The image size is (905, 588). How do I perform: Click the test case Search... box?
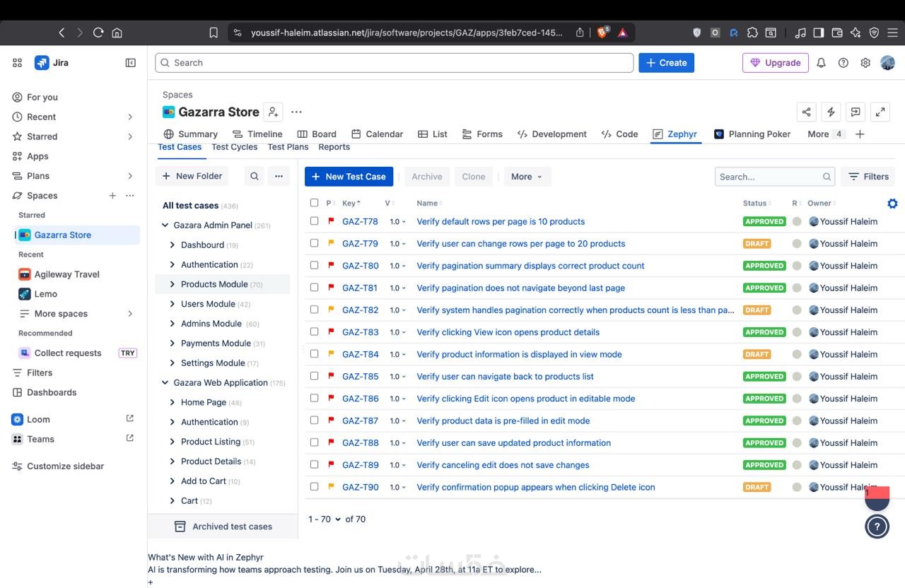click(775, 177)
